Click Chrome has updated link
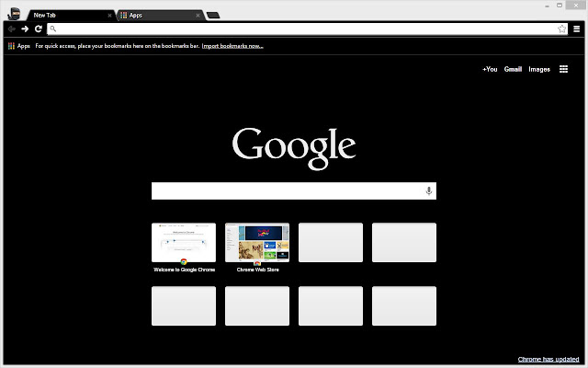 pos(548,360)
